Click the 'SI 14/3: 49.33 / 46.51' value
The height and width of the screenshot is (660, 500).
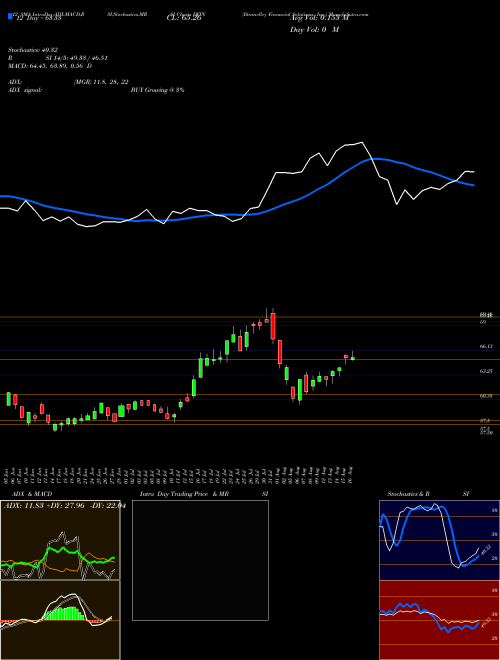pos(77,58)
